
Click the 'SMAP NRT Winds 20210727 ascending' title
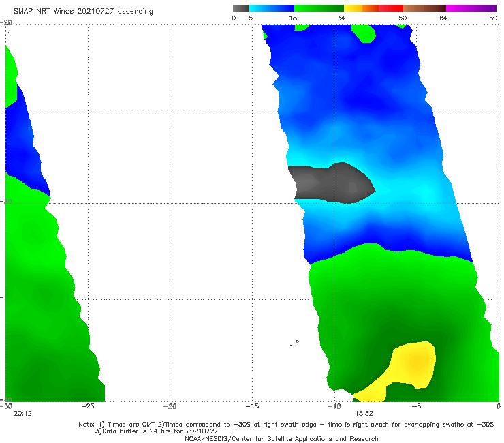click(x=83, y=11)
